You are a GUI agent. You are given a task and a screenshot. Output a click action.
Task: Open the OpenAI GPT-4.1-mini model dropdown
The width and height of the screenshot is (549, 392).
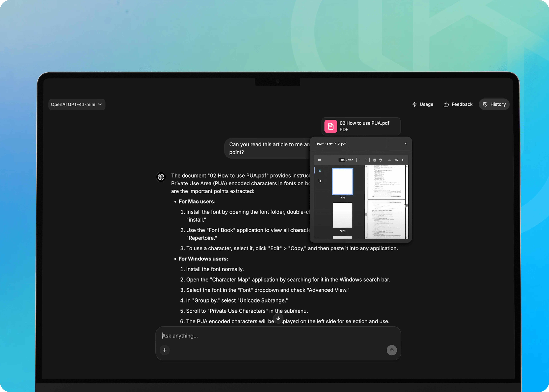click(76, 104)
